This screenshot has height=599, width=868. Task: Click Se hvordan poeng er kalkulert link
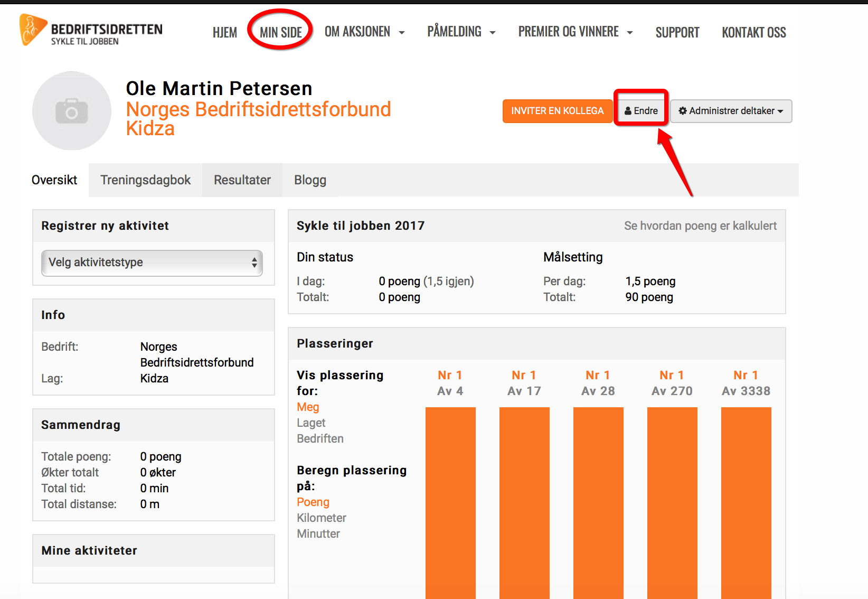click(x=700, y=226)
